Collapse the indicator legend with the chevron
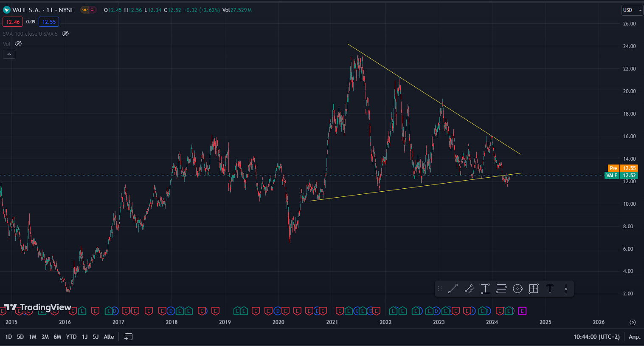Screen dimensions: 644x346 coord(9,54)
